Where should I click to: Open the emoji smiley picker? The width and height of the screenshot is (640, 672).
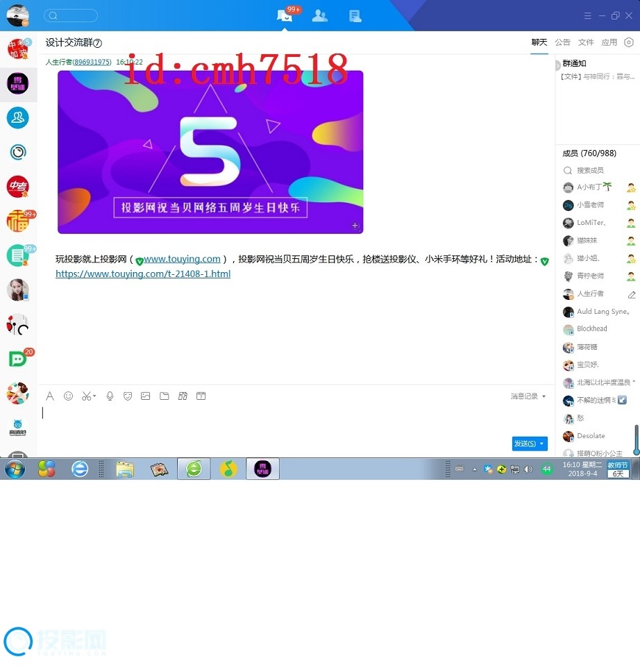click(68, 396)
